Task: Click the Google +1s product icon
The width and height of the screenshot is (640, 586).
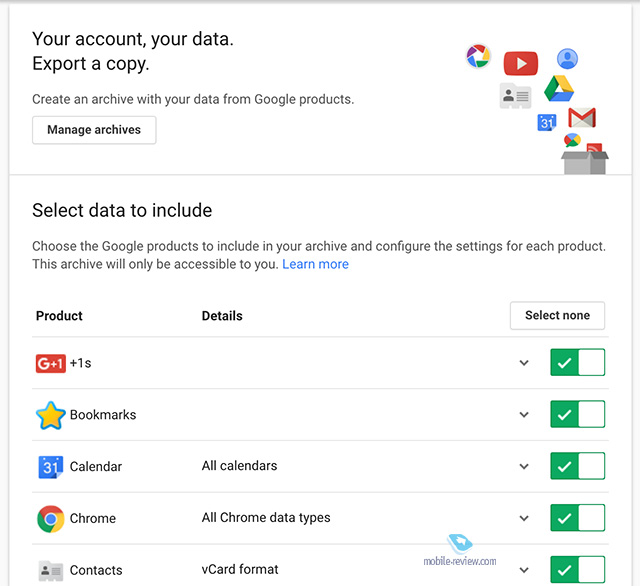Action: tap(50, 363)
